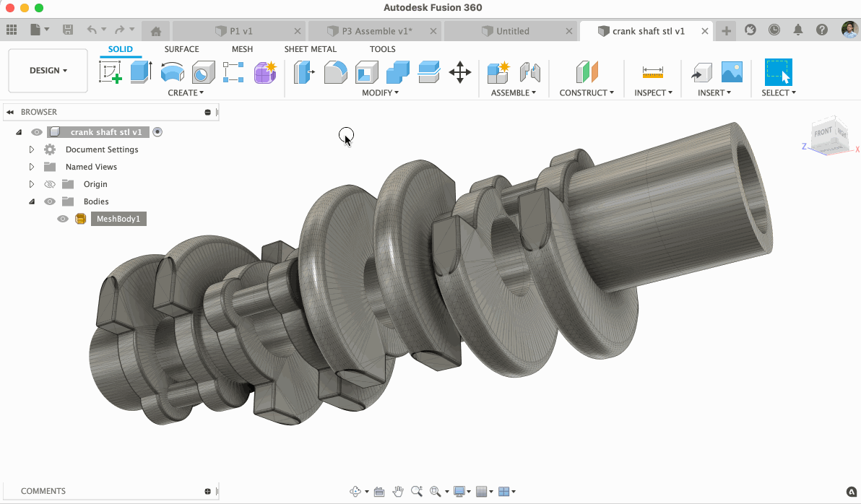Expand the Document Settings tree node

(x=32, y=149)
